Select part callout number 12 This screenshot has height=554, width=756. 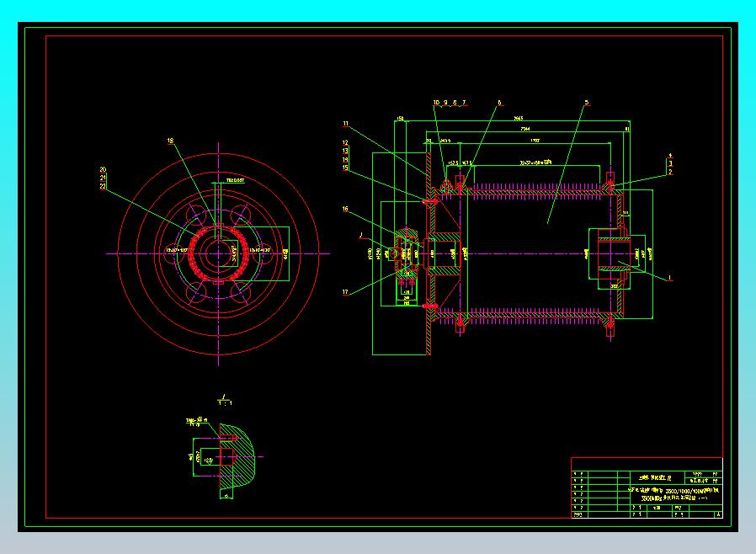pos(345,143)
